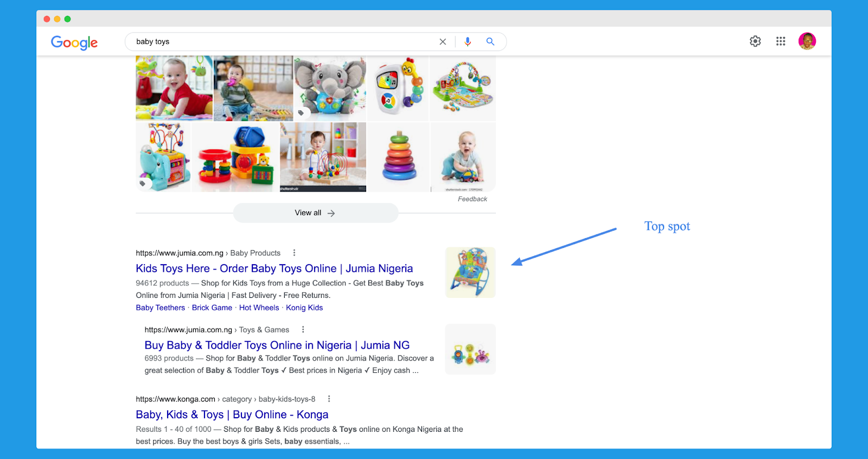Open the account profile avatar
The image size is (868, 459).
pyautogui.click(x=807, y=41)
